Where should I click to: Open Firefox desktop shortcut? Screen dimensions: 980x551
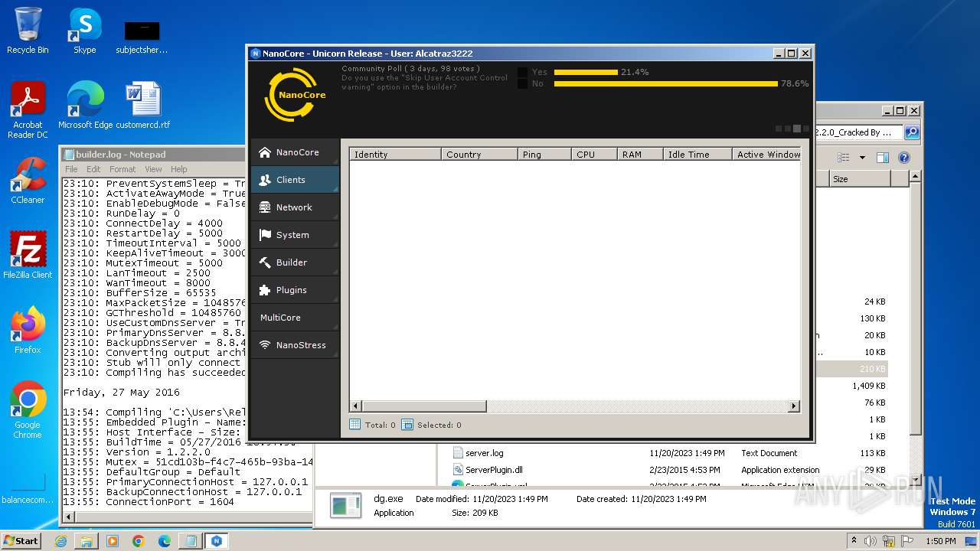pos(28,331)
